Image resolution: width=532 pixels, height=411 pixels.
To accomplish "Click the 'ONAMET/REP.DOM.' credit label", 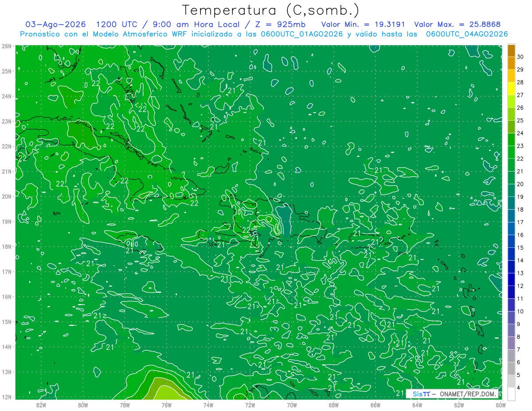I will tap(468, 394).
